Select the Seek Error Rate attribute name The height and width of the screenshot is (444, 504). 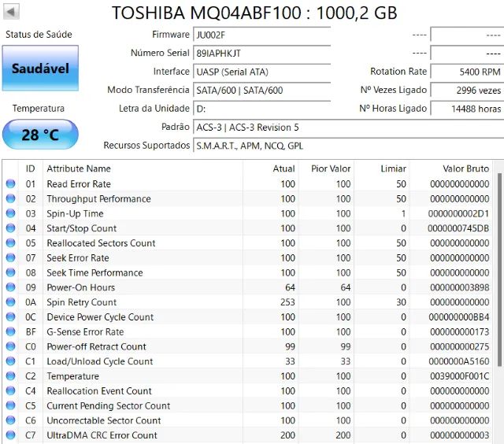(x=78, y=257)
